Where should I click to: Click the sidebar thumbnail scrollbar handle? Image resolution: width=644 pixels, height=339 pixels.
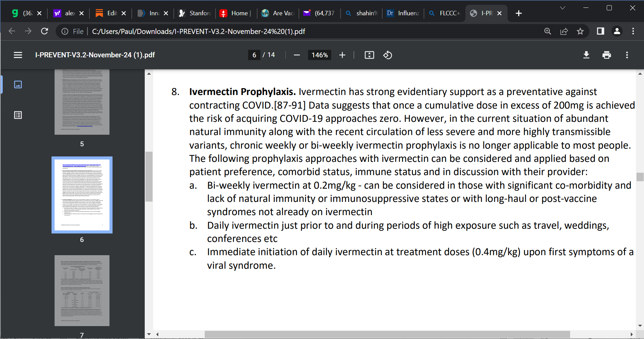[149, 176]
